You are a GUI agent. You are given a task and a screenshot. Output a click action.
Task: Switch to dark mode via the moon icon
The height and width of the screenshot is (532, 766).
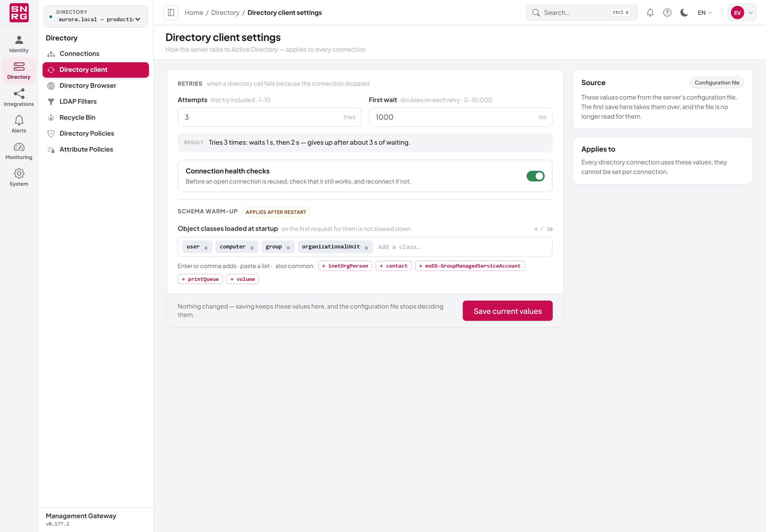click(684, 13)
